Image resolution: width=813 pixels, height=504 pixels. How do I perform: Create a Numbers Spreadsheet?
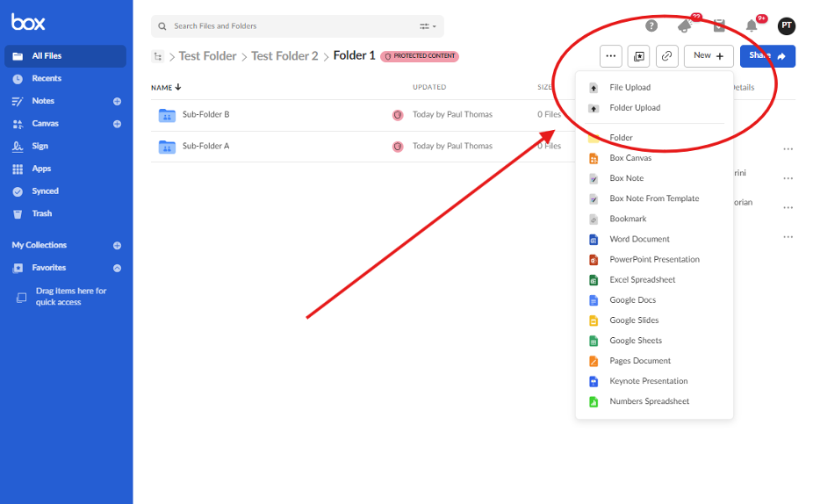pyautogui.click(x=654, y=400)
